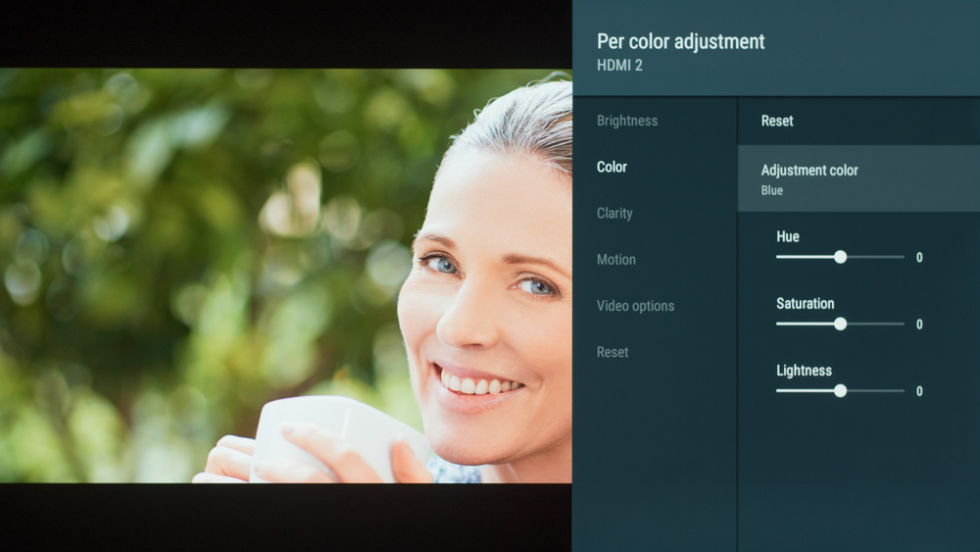The height and width of the screenshot is (552, 980).
Task: Open the Brightness settings category
Action: 627,121
